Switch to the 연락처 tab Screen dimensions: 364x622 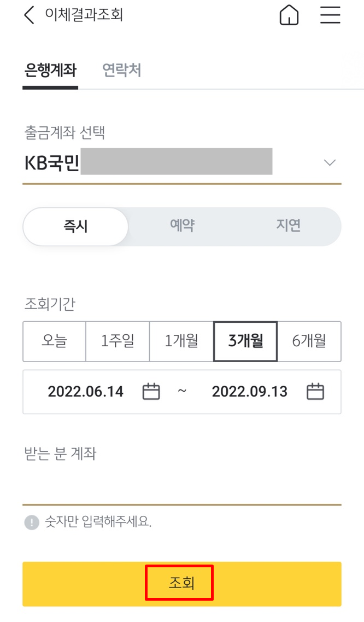click(122, 71)
